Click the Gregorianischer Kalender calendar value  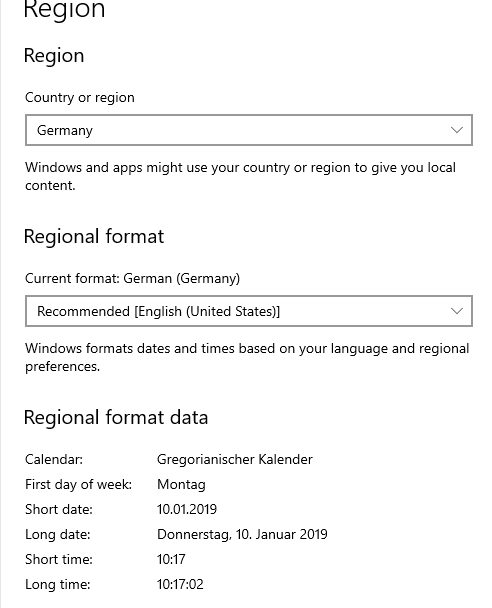[235, 459]
